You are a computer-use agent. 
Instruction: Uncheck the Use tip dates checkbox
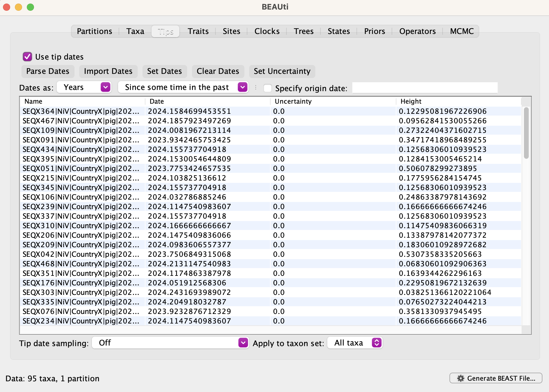coord(27,57)
